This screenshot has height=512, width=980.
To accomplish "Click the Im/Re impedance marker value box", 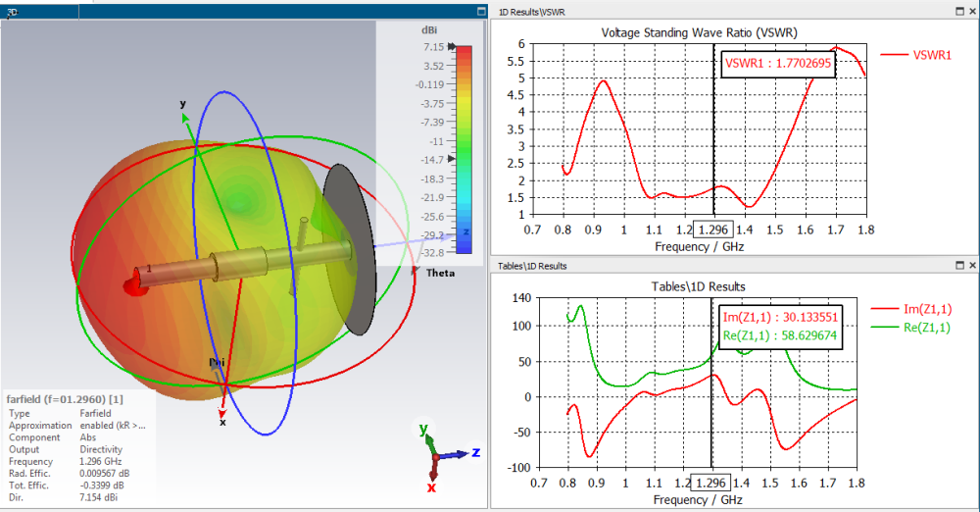I will tap(779, 326).
